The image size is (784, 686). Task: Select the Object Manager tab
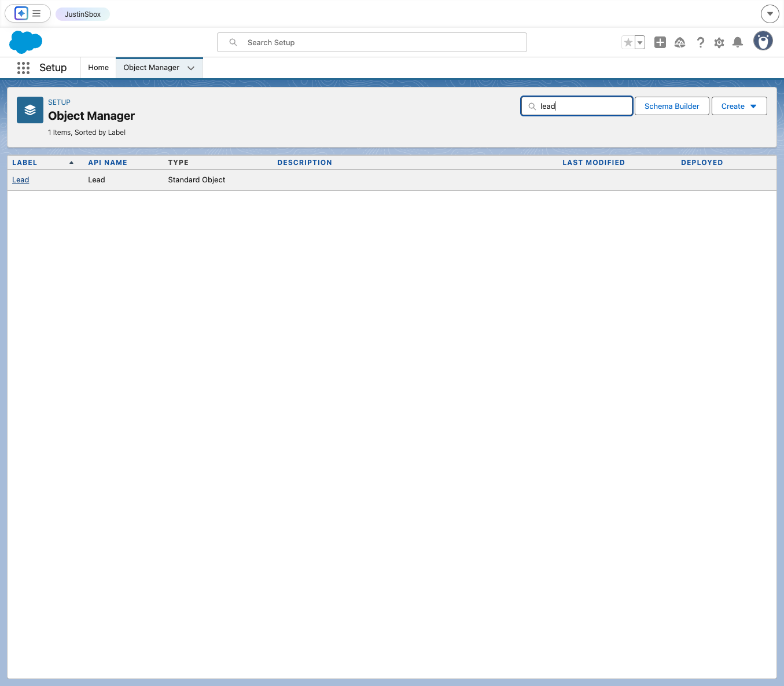[x=152, y=68]
